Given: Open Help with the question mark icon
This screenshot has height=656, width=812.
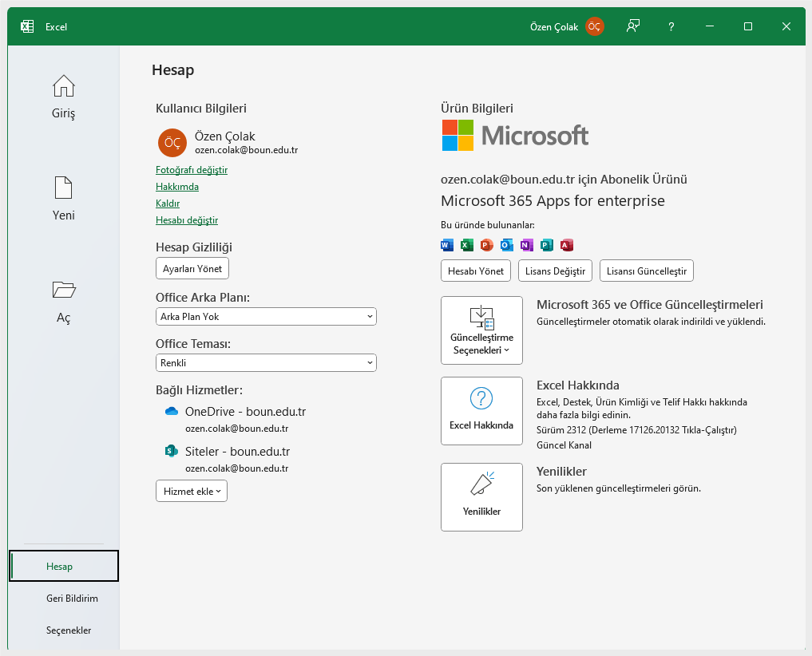Looking at the screenshot, I should tap(671, 26).
